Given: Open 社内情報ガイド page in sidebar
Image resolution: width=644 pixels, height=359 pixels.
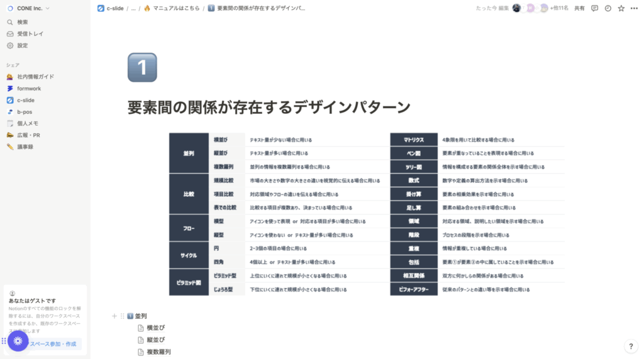Looking at the screenshot, I should pyautogui.click(x=35, y=77).
